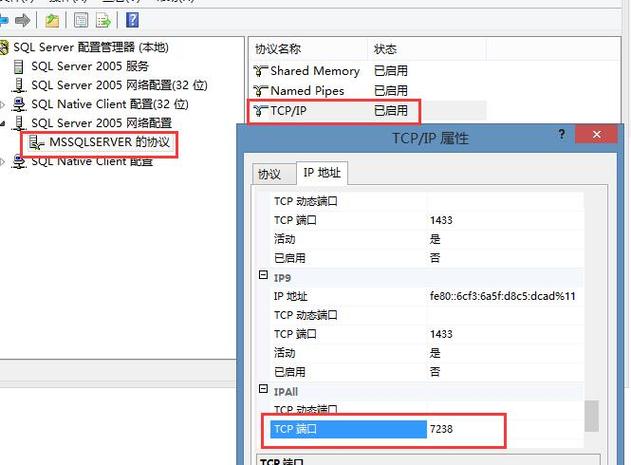The height and width of the screenshot is (465, 631).
Task: Collapse the IP9 section
Action: click(x=263, y=275)
